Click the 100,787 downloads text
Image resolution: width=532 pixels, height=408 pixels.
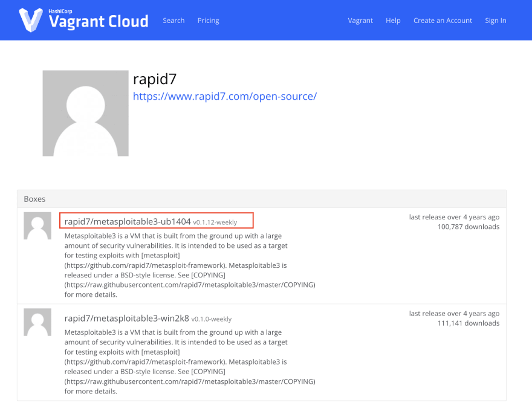pos(468,227)
